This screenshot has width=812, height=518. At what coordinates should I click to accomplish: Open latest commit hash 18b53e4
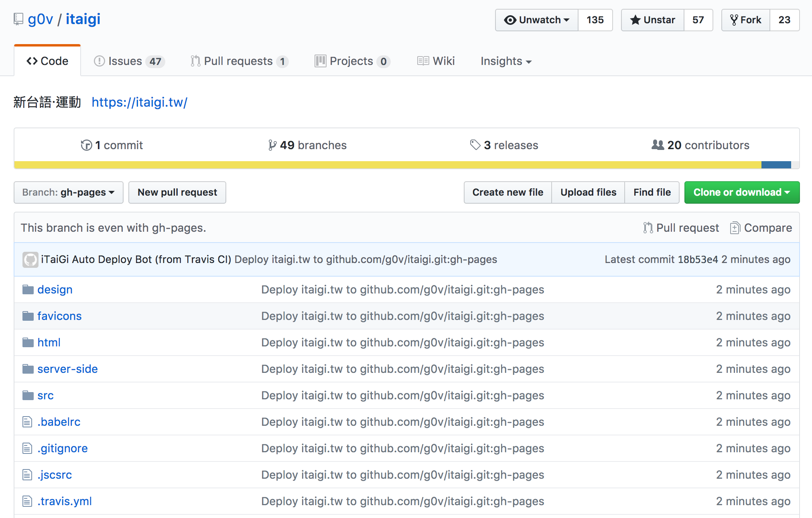(698, 260)
